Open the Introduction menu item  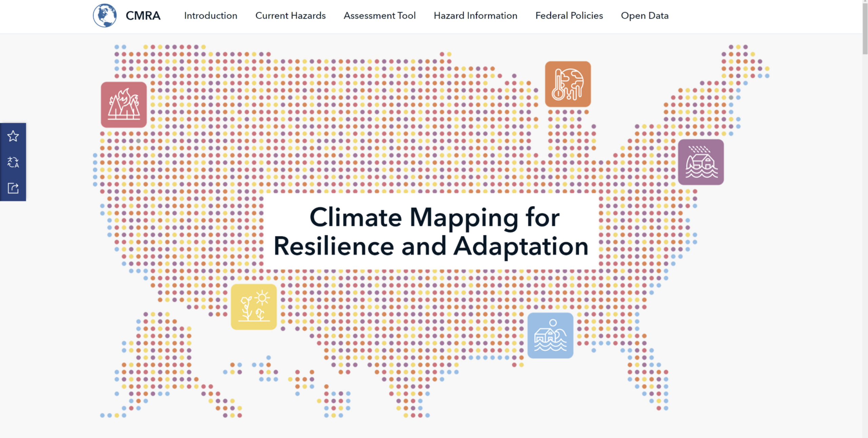point(211,16)
